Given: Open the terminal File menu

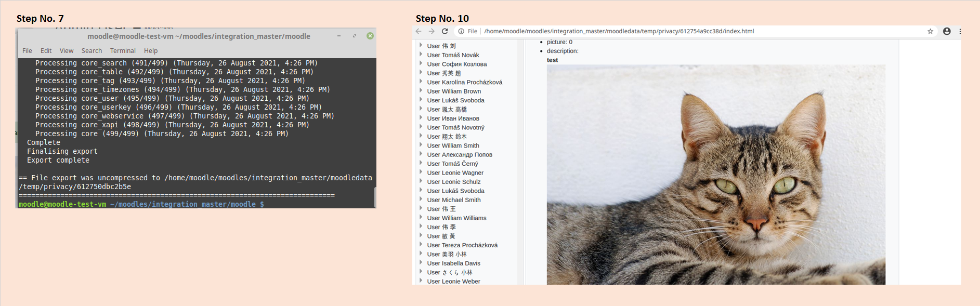Looking at the screenshot, I should pos(27,50).
